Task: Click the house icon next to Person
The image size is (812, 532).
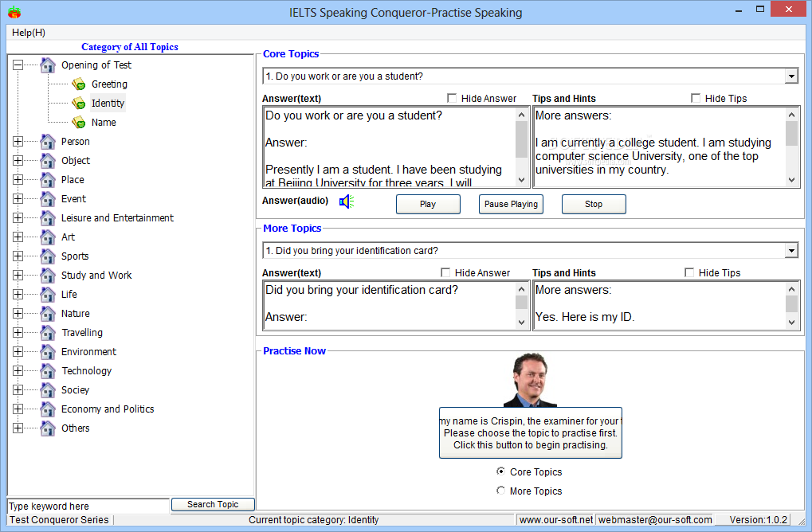Action: (48, 141)
